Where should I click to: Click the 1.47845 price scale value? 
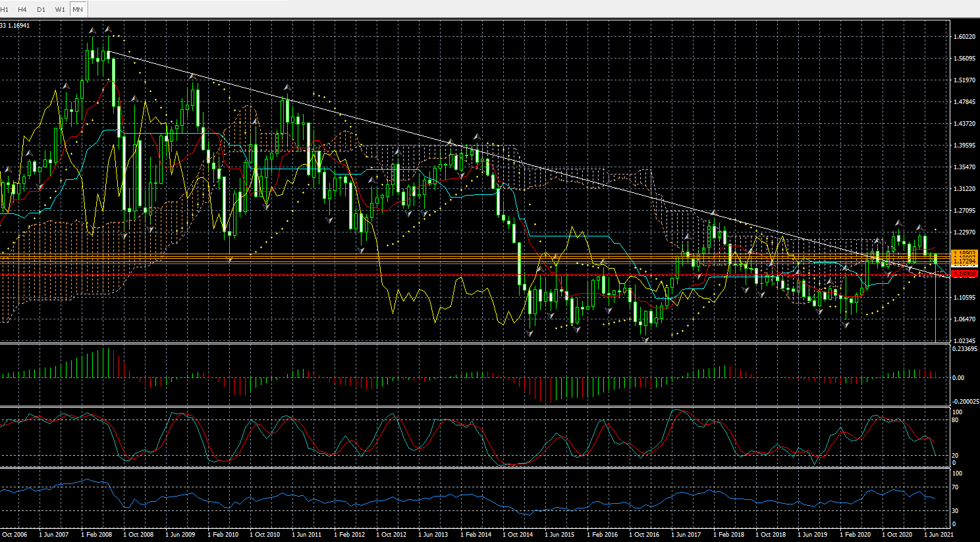964,102
